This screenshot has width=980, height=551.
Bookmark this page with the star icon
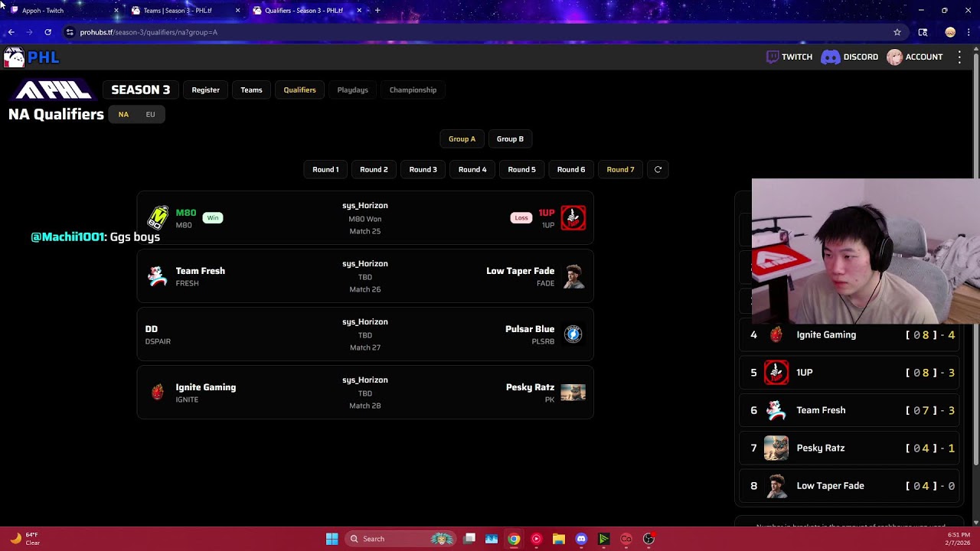tap(897, 32)
